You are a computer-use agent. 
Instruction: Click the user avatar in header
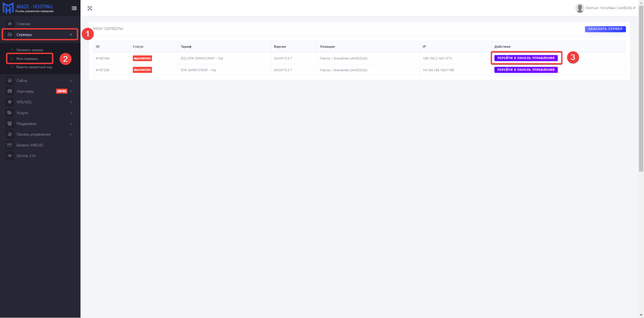(x=580, y=8)
